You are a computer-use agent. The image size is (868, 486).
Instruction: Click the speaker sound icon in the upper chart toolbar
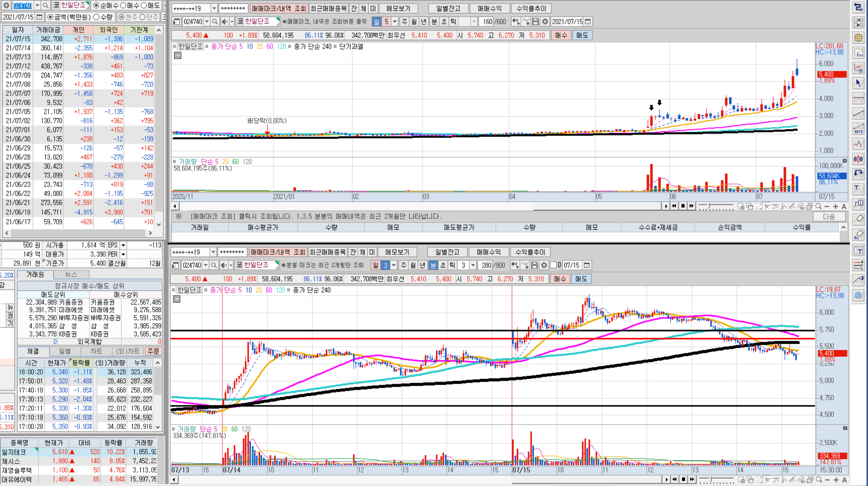(x=225, y=21)
